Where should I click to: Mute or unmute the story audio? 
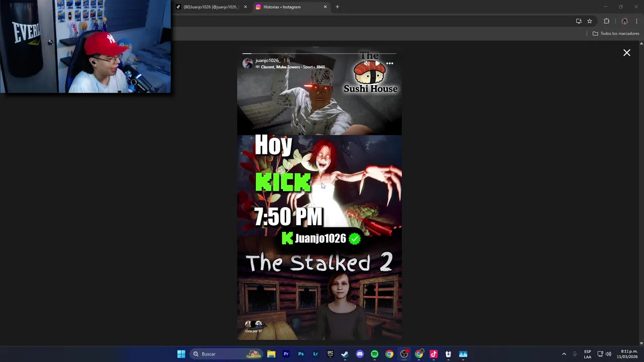(366, 63)
